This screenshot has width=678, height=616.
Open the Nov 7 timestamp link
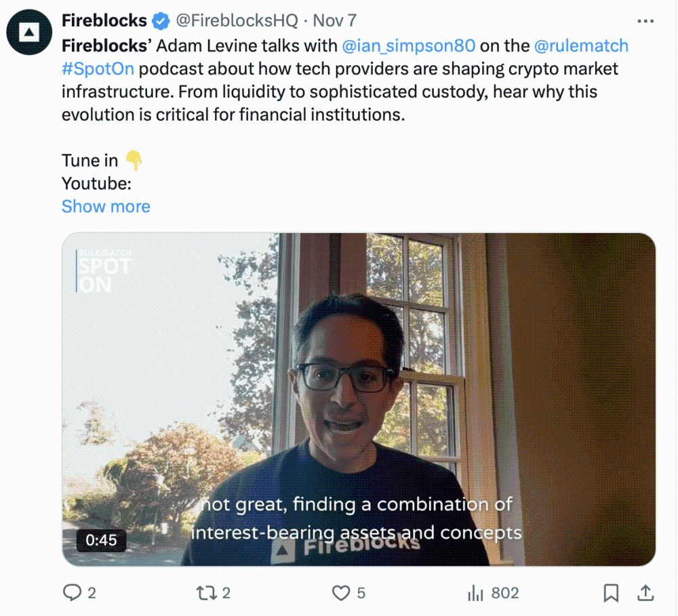tap(334, 21)
